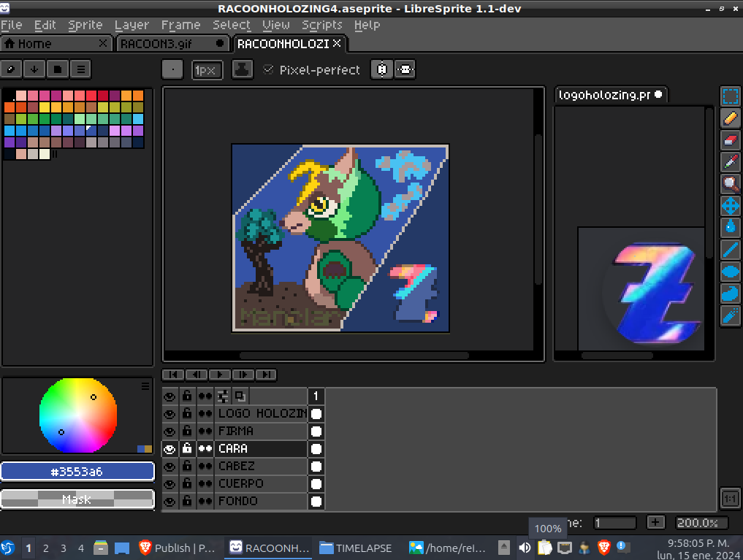Select the Pencil tool

(730, 118)
